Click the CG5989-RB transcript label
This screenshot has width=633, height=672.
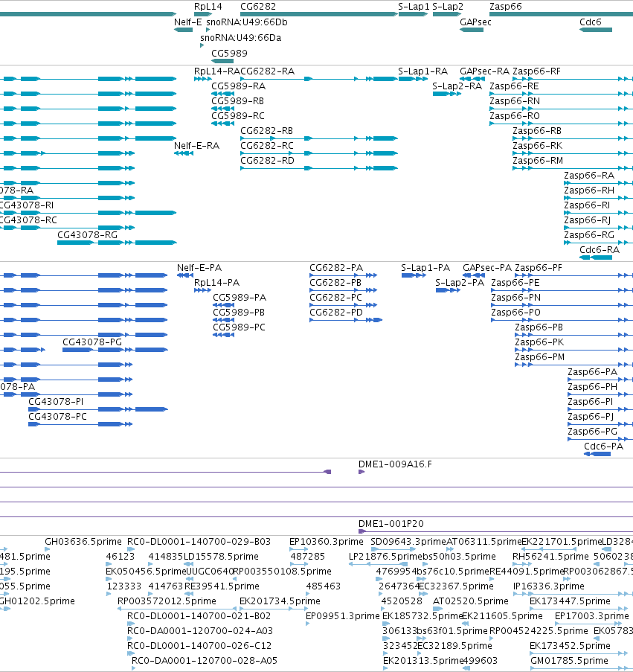[x=238, y=101]
